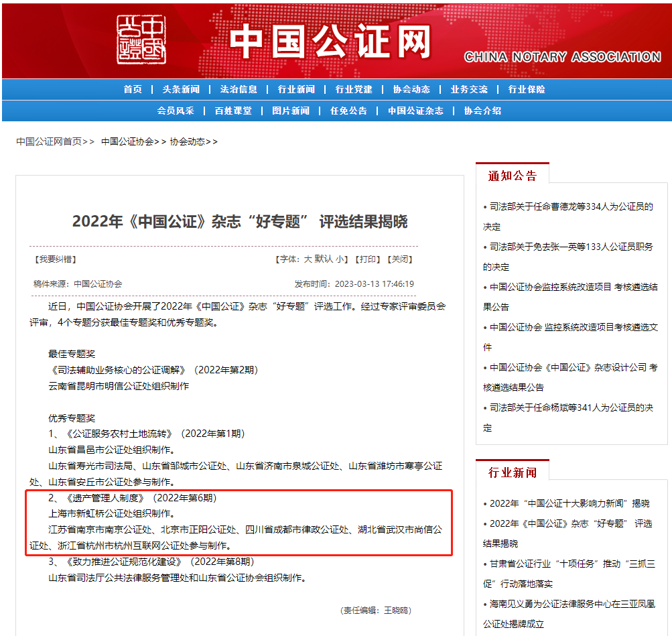The image size is (672, 636).
Task: Click the text 《公证服务农村土地流转》
Action: click(x=119, y=434)
